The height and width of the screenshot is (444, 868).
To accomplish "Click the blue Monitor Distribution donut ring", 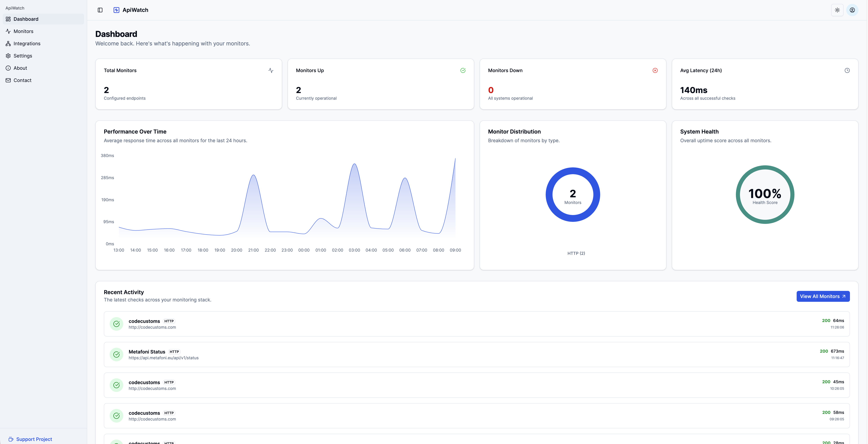I will click(x=550, y=195).
